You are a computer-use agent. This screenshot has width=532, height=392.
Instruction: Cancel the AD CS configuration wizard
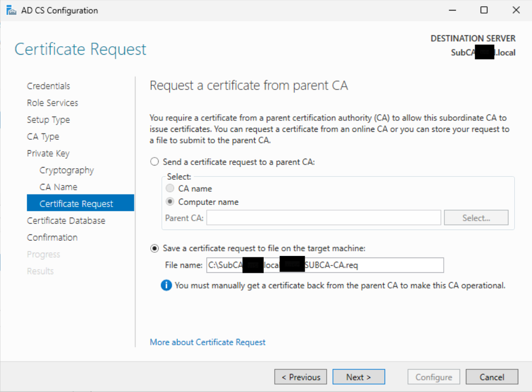point(492,377)
